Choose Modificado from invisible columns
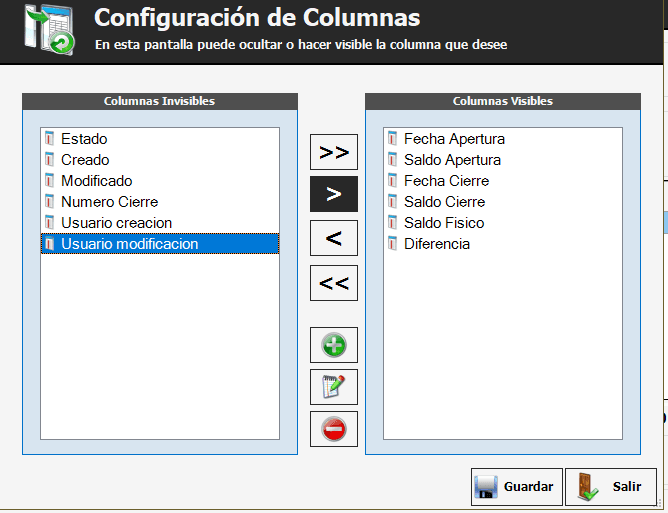668x513 pixels. [96, 181]
